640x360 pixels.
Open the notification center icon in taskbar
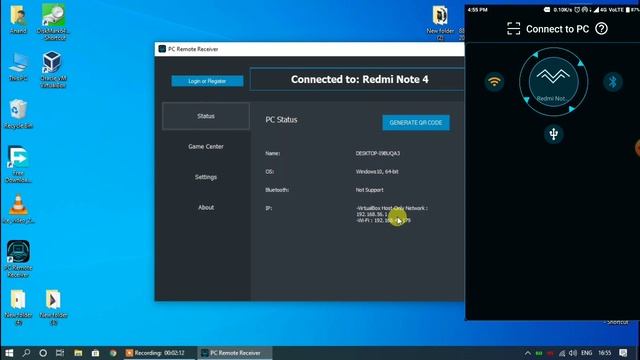[x=623, y=353]
